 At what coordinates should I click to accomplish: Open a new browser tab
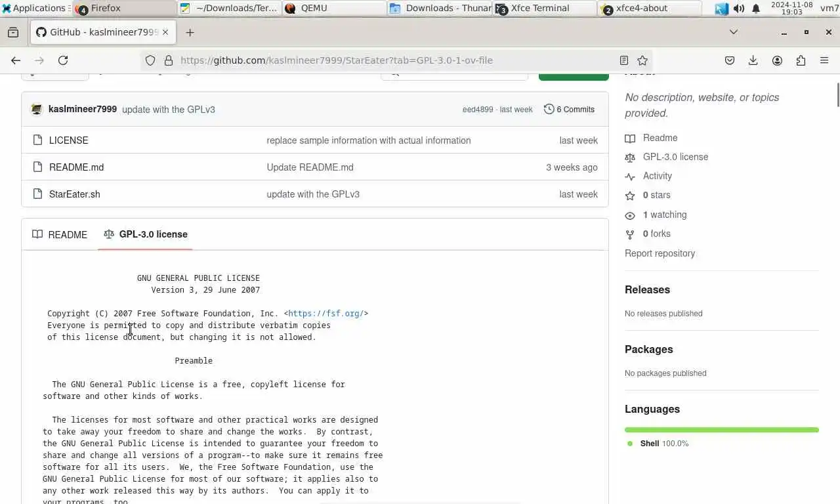pos(190,32)
